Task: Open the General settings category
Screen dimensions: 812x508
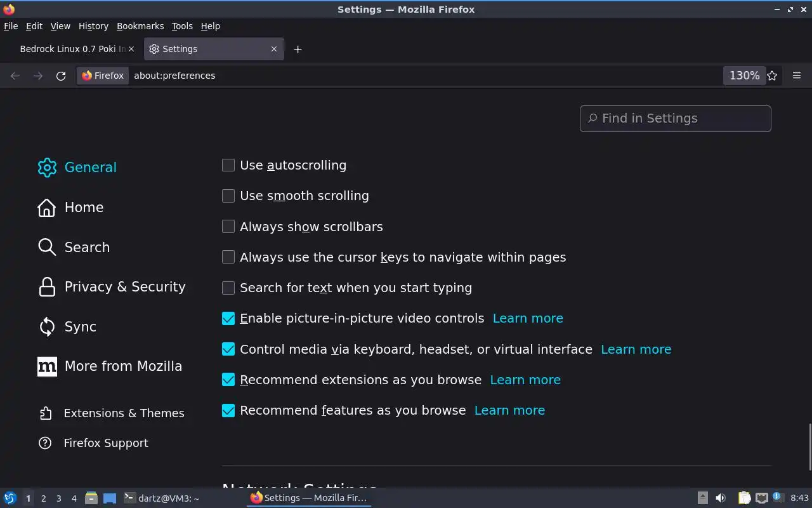Action: click(x=77, y=168)
